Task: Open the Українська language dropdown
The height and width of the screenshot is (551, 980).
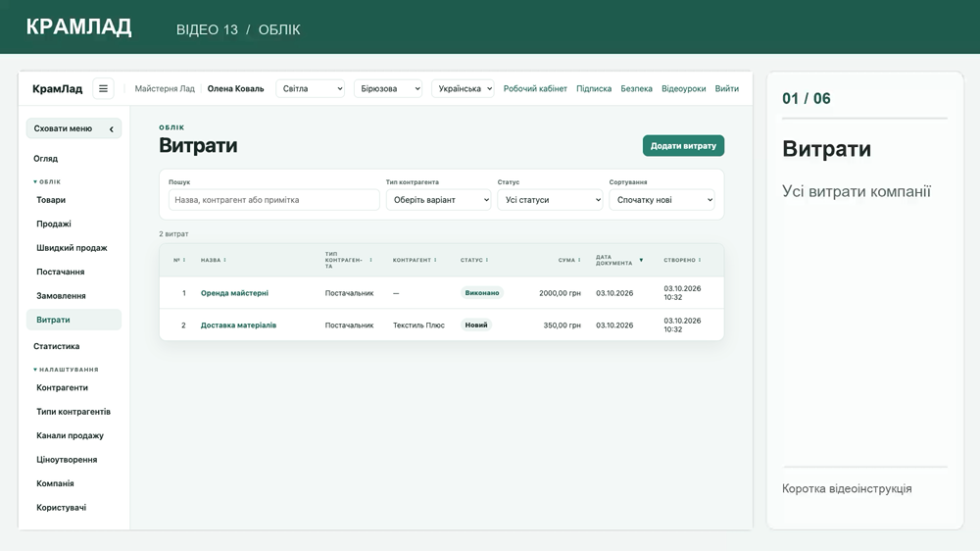Action: click(x=464, y=89)
